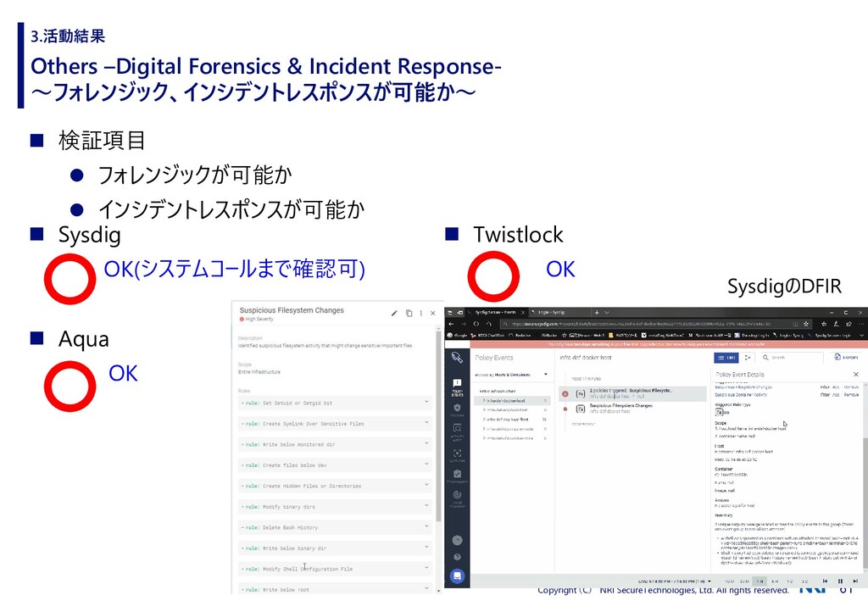Open Image Scanning icon in Sysdig sidebar
This screenshot has width=868, height=601.
point(457,497)
